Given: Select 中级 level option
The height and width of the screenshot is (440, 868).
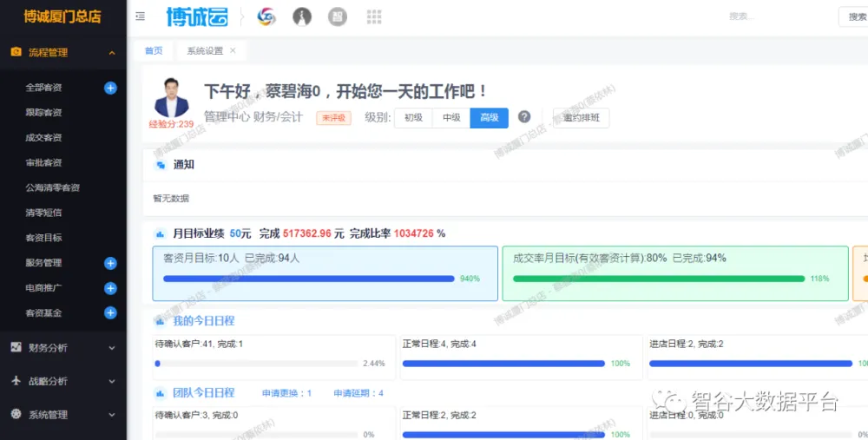Looking at the screenshot, I should coord(451,118).
